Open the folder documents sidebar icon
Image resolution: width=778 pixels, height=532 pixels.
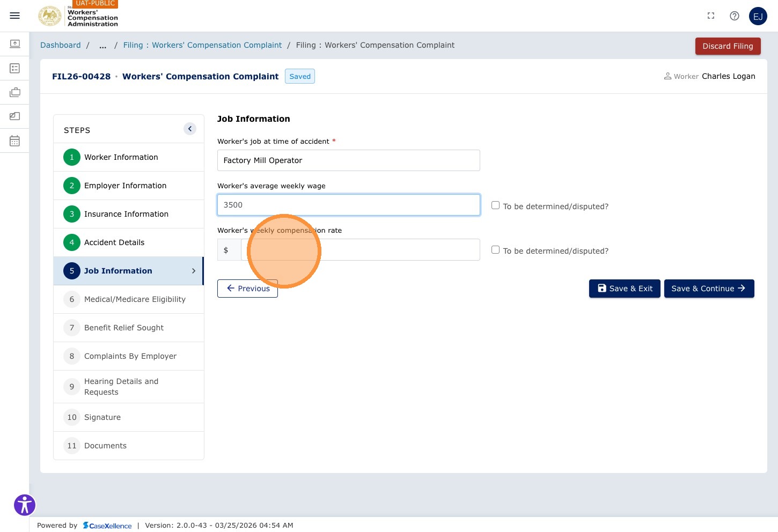point(15,116)
